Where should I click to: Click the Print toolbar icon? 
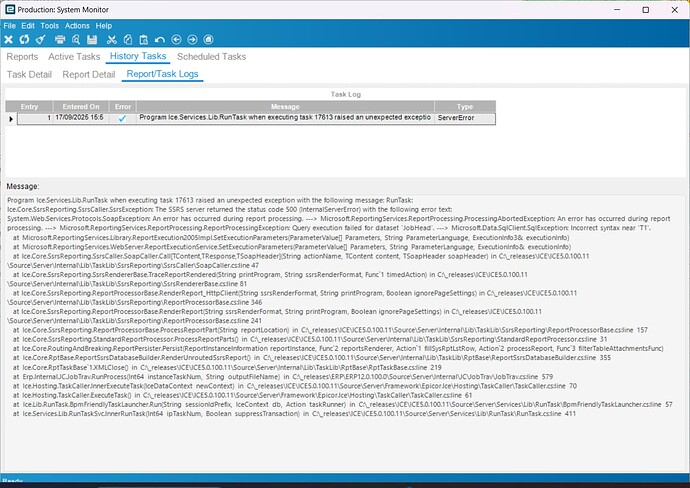click(60, 40)
